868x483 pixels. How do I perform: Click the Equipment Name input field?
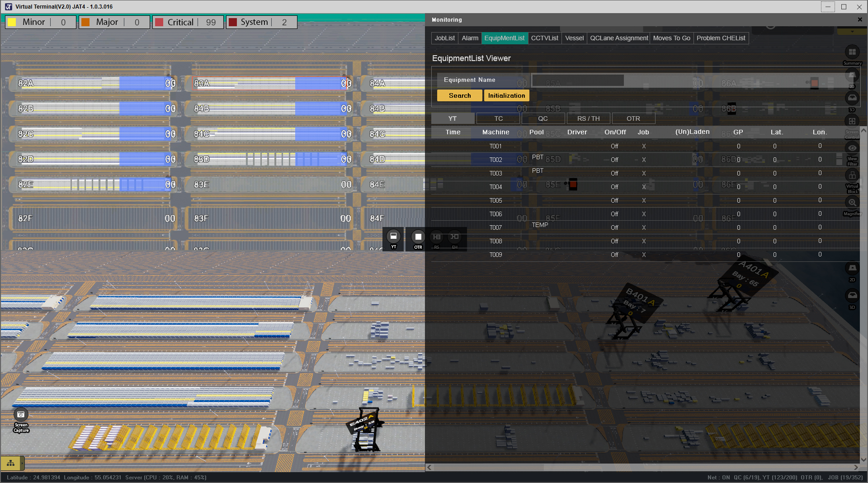click(x=578, y=80)
